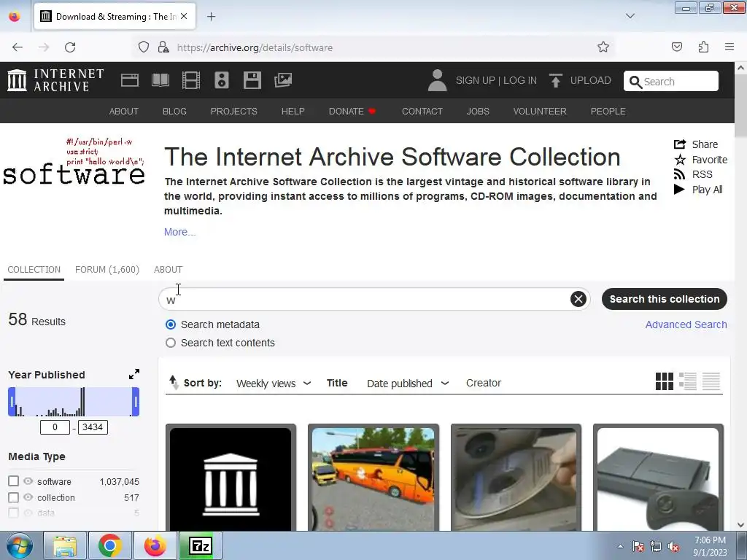747x560 pixels.
Task: Toggle sort direction arrows
Action: 174,382
